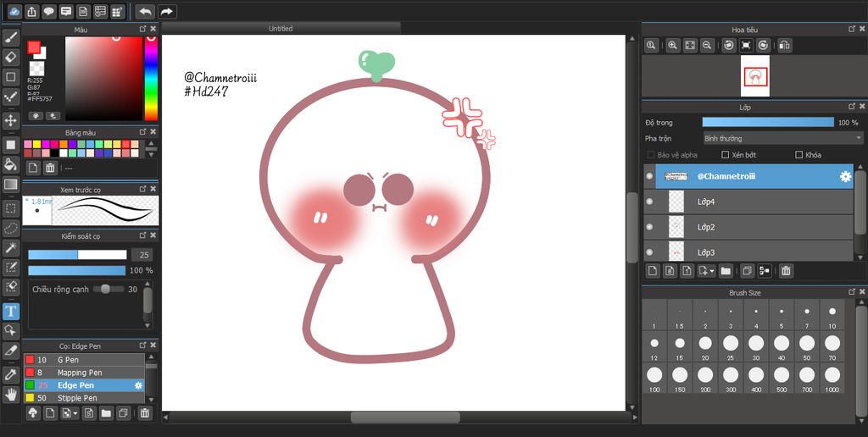868x437 pixels.
Task: Select the Eraser tool
Action: tap(11, 57)
